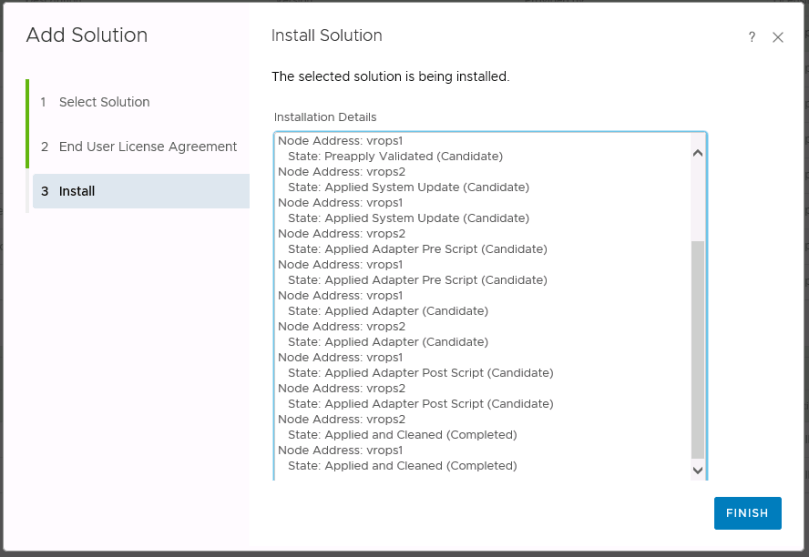Open the End User License Agreement step
Image resolution: width=809 pixels, height=557 pixels.
tap(147, 146)
